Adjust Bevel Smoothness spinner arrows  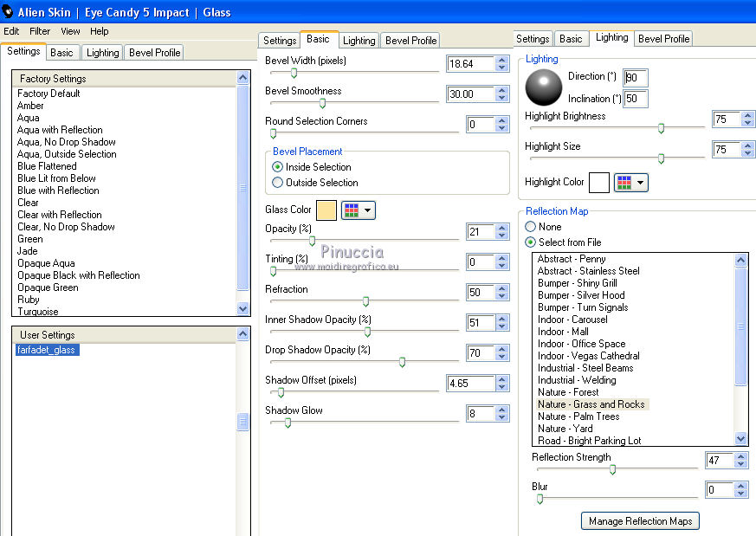(x=502, y=94)
